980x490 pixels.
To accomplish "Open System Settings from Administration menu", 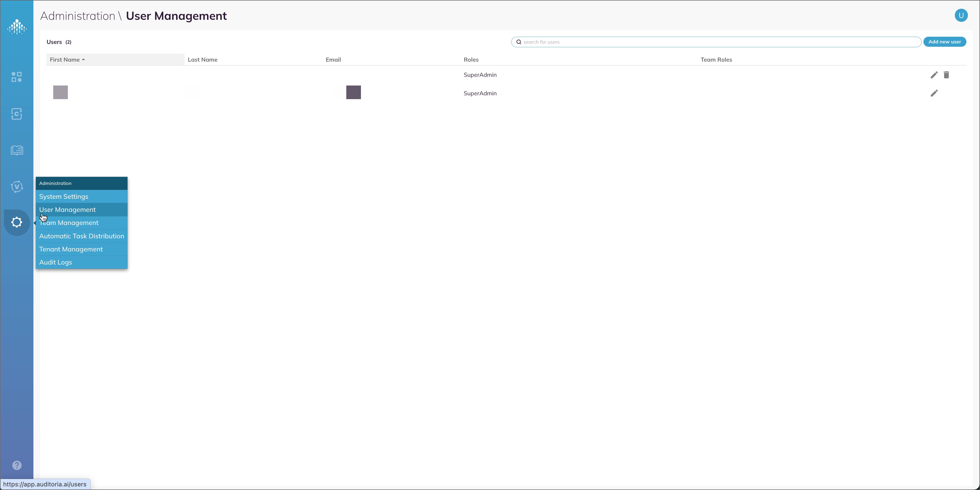I will click(63, 196).
